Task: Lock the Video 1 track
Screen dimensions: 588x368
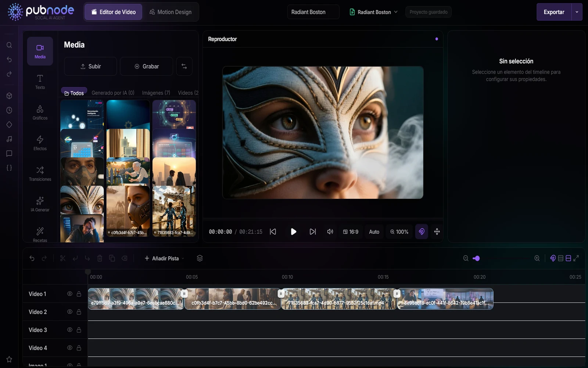Action: (79, 294)
